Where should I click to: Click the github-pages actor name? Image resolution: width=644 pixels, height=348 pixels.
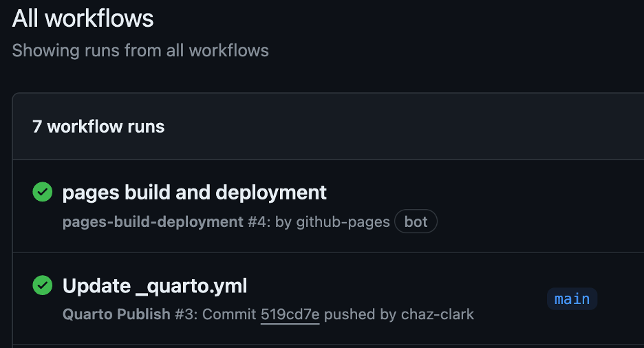343,222
